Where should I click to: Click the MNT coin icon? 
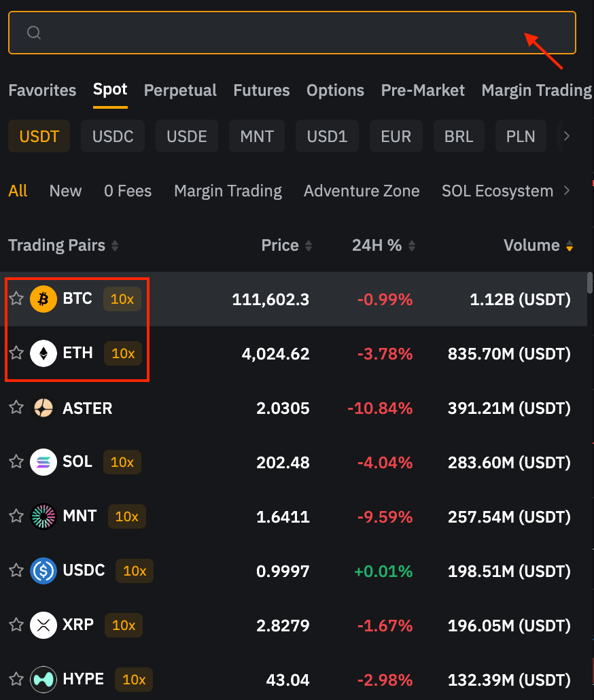[x=43, y=517]
